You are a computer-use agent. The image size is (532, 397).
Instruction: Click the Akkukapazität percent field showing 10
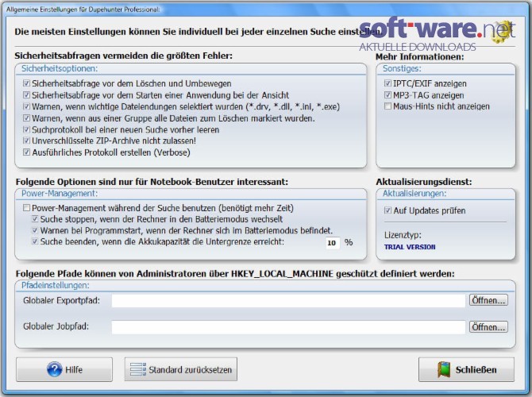tap(333, 243)
